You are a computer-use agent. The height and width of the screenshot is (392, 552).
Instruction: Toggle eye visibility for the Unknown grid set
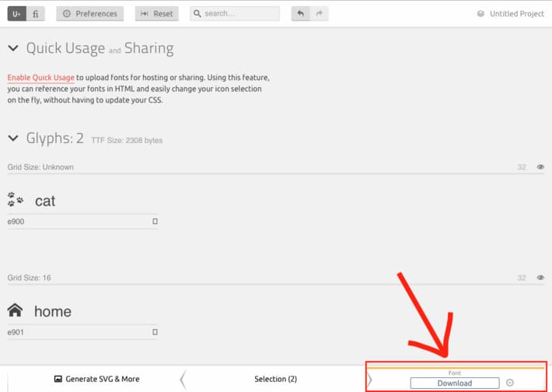pos(540,166)
